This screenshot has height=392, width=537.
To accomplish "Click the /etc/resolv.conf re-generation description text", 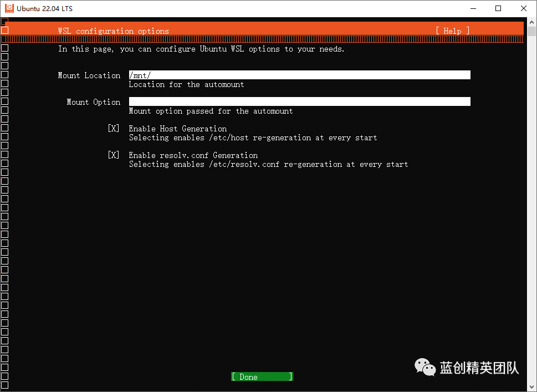I will (268, 165).
